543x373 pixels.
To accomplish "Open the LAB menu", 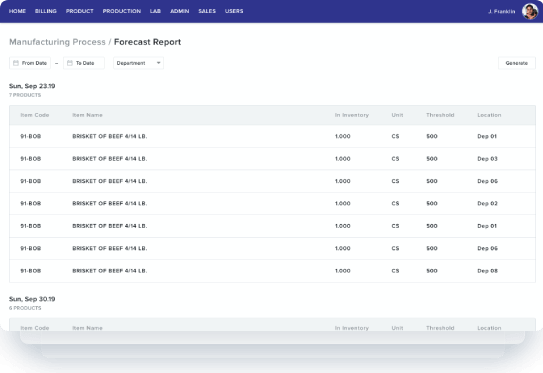I will point(155,11).
